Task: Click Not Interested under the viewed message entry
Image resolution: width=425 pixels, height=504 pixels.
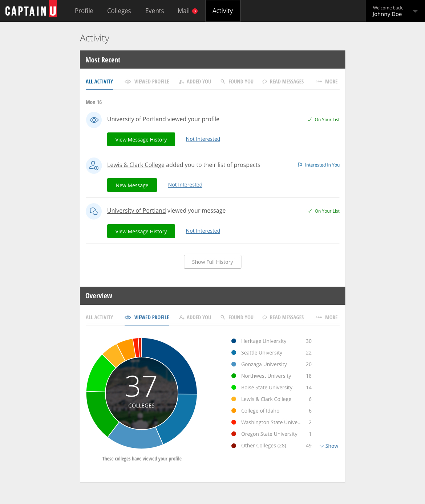Action: [203, 231]
